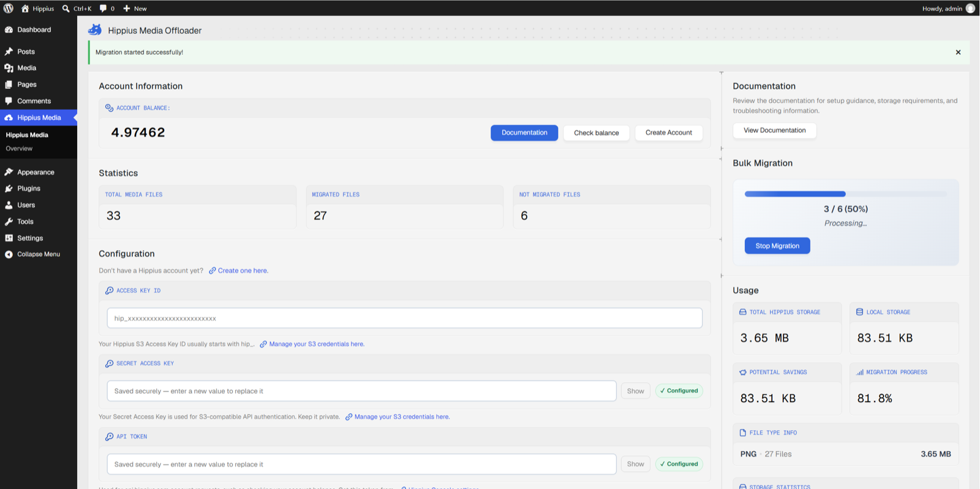
Task: Focus the Secret Access Key field
Action: [361, 391]
